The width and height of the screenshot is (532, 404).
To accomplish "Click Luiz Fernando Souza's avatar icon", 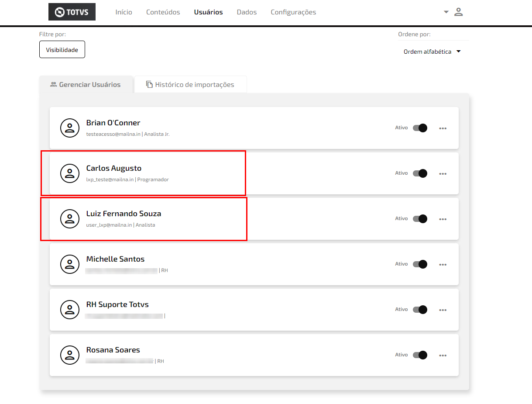I will (69, 219).
